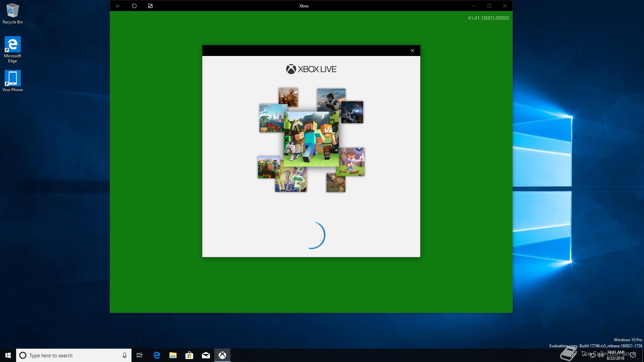The width and height of the screenshot is (644, 362).
Task: Click the Super Lucky's Tale fox thumbnail
Action: pos(352,162)
